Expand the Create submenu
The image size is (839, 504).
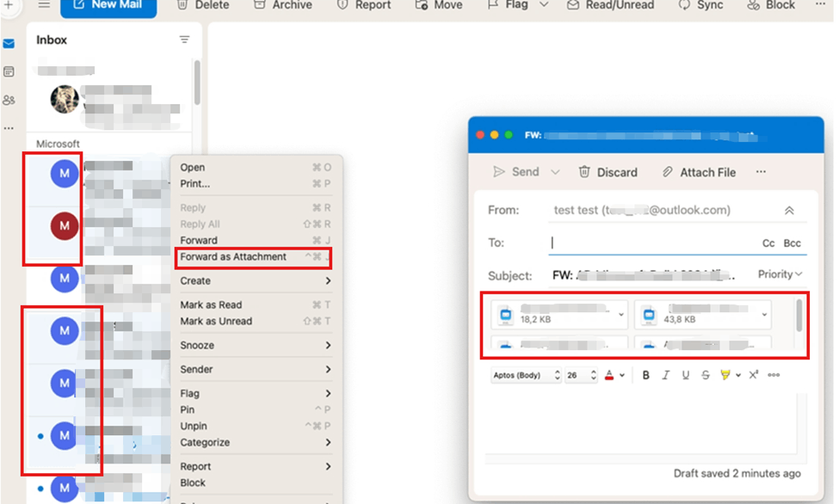tap(256, 281)
